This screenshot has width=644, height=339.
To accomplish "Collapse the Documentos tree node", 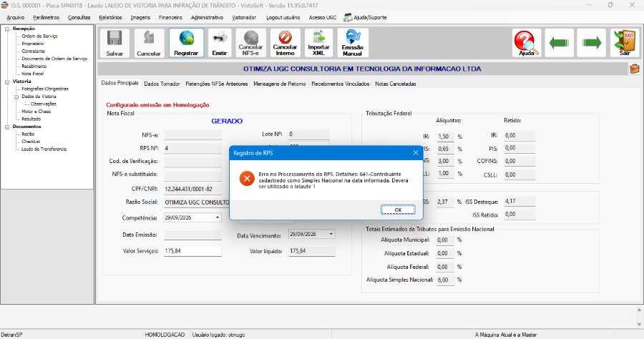I will coord(7,127).
